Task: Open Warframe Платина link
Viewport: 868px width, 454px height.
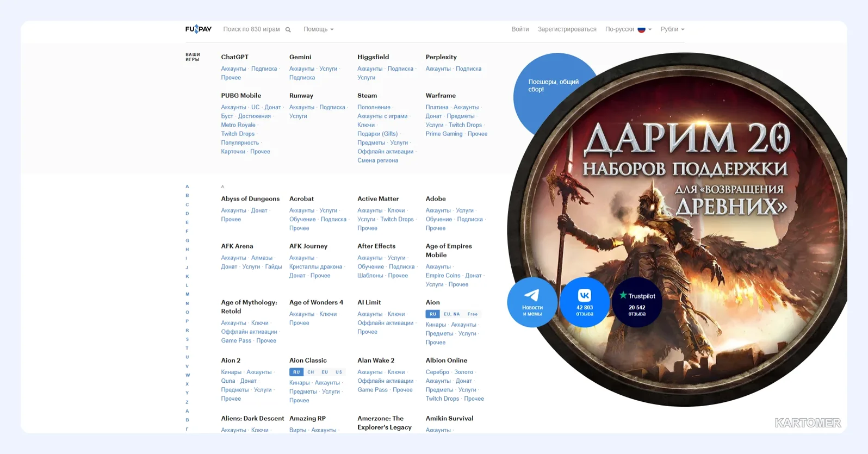Action: [x=437, y=108]
